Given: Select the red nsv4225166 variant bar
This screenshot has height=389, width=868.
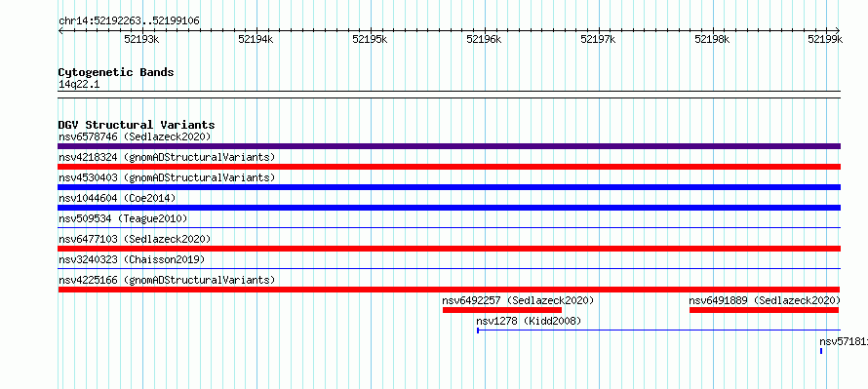Looking at the screenshot, I should [449, 290].
